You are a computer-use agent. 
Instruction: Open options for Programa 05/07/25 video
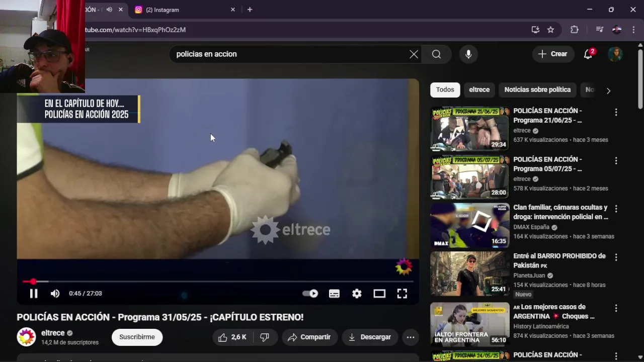[x=616, y=161]
